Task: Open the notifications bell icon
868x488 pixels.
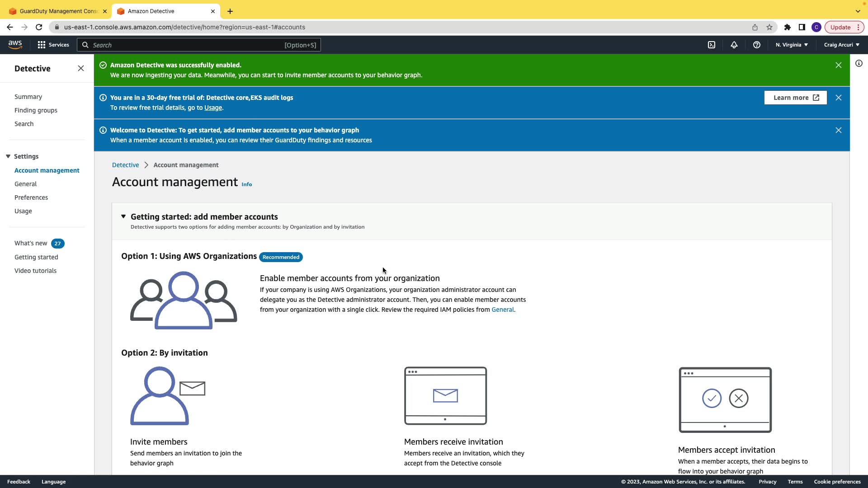Action: [734, 45]
